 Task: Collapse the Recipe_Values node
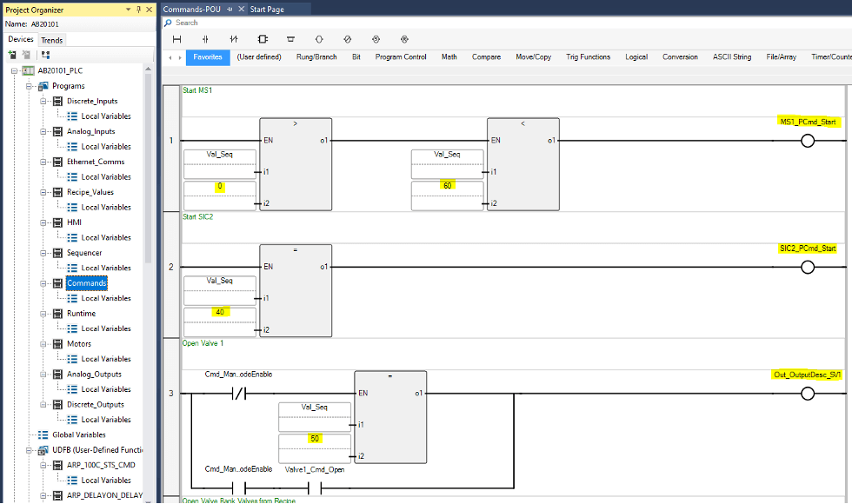pos(43,192)
